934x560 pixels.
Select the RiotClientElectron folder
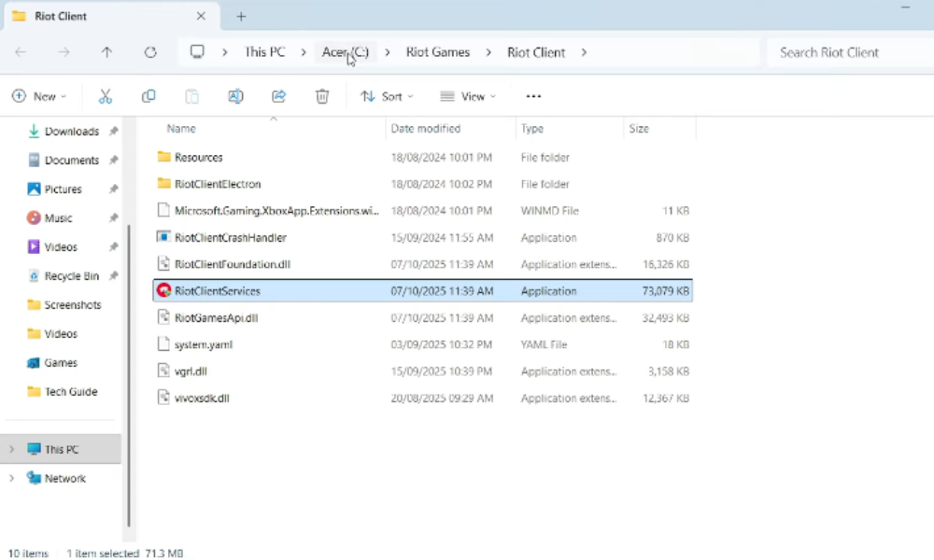[218, 184]
